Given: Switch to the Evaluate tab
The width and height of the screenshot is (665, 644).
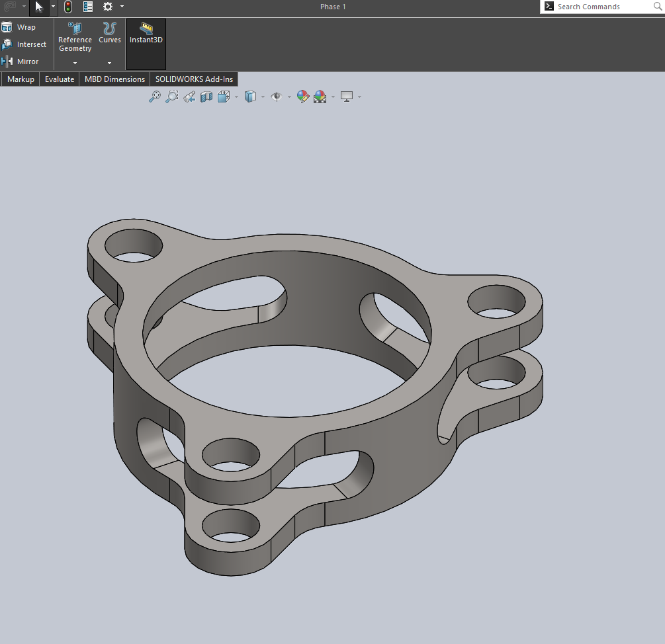Looking at the screenshot, I should coord(59,79).
